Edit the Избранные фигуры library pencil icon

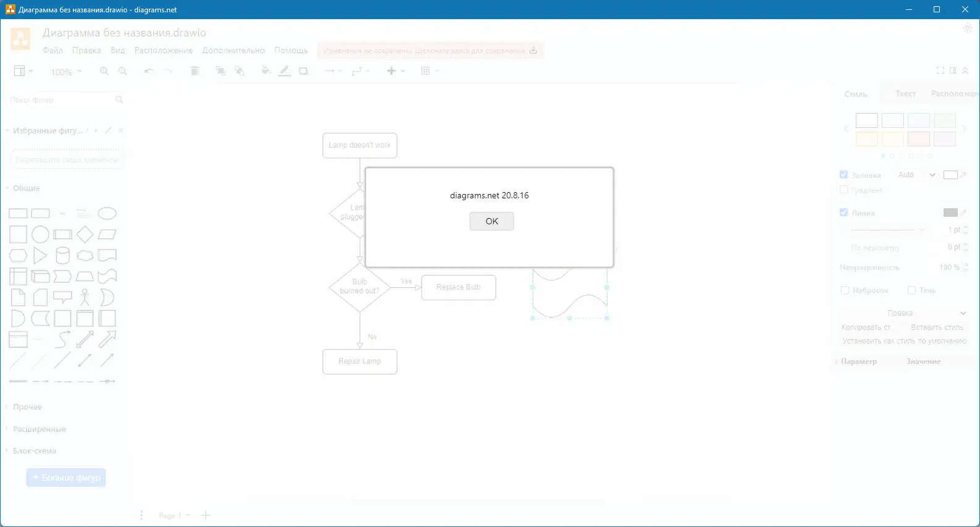click(108, 130)
